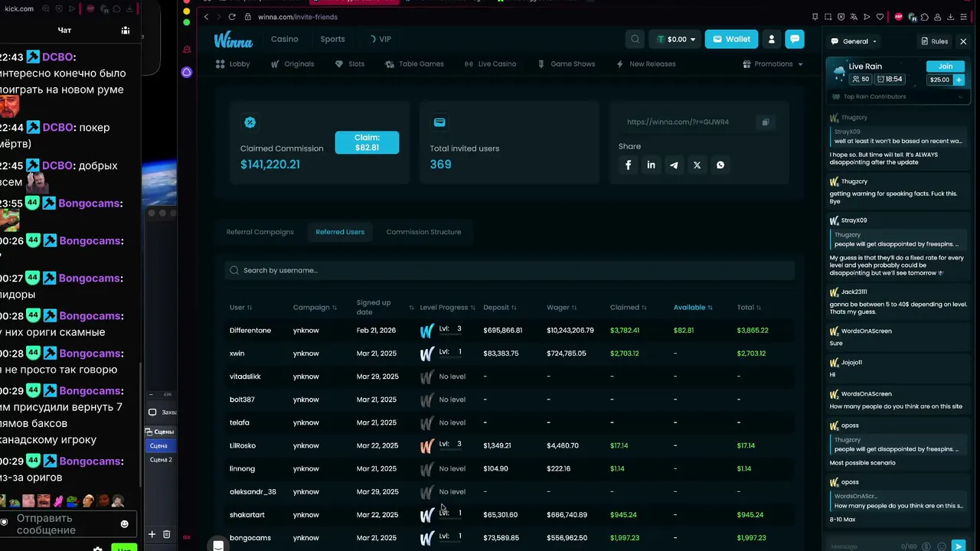Open the Sports section
The width and height of the screenshot is (980, 551).
pyautogui.click(x=332, y=39)
